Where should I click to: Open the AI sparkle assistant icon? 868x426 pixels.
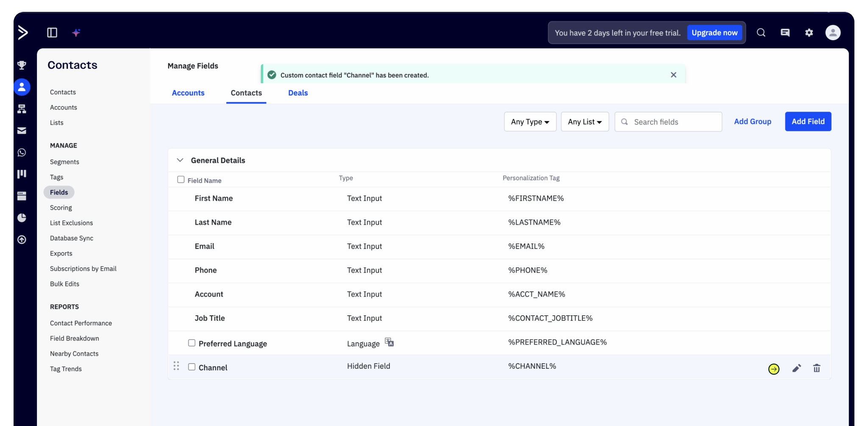(76, 33)
